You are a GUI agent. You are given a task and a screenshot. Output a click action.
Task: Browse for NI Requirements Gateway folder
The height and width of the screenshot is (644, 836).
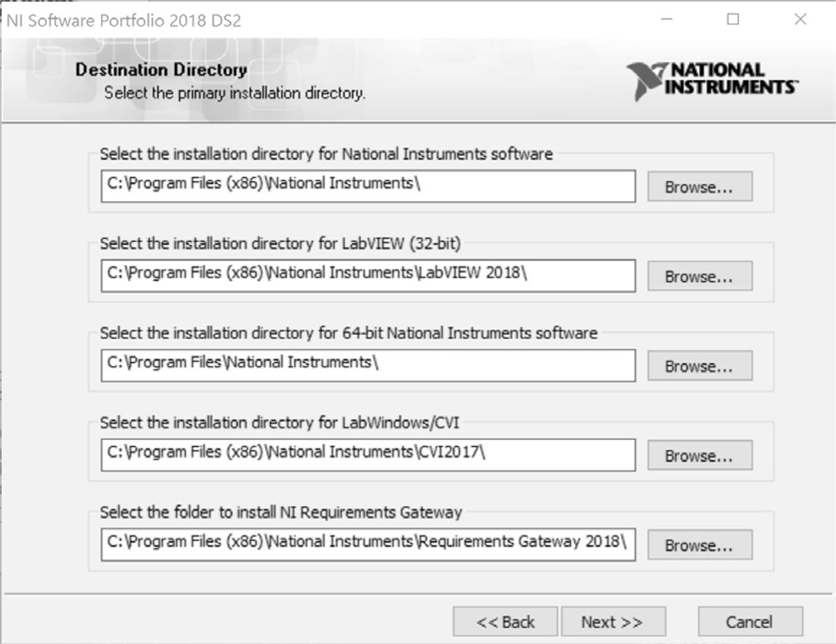coord(700,545)
